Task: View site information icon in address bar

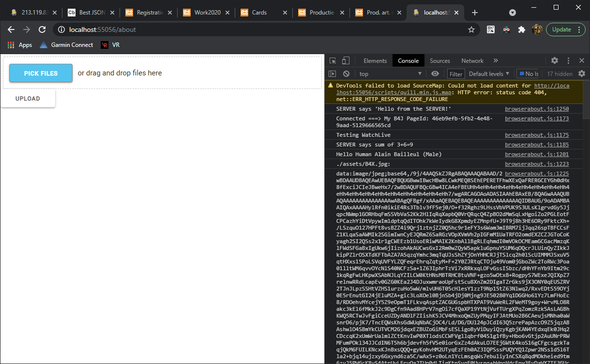Action: coord(61,29)
